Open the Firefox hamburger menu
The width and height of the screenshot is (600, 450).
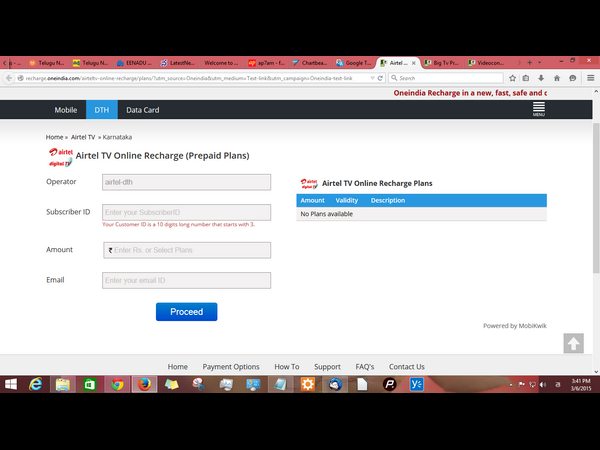[x=590, y=77]
